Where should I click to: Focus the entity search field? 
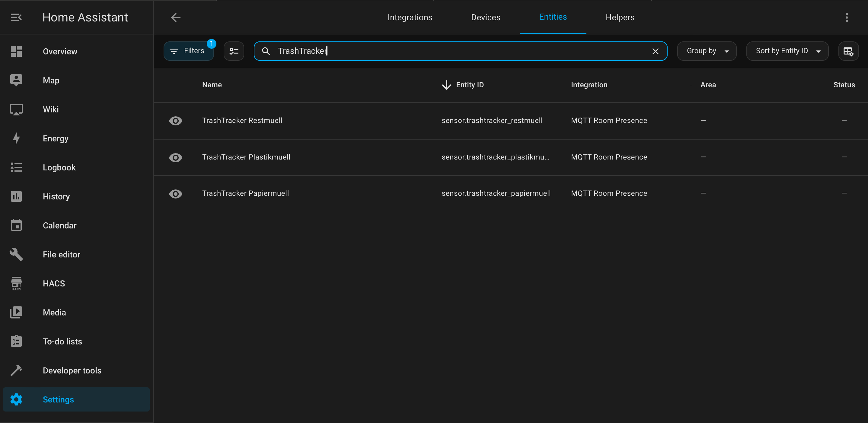point(460,51)
